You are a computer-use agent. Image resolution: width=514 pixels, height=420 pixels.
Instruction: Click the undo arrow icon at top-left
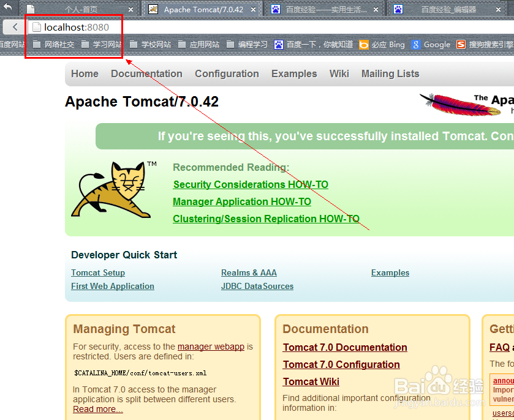click(x=7, y=7)
